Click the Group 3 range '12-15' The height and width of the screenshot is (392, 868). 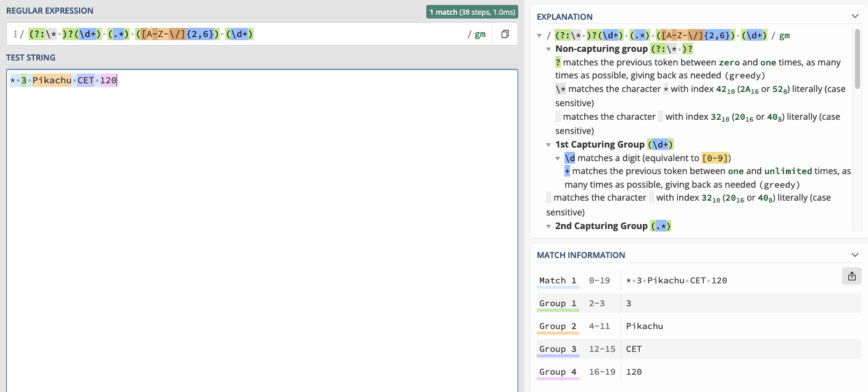click(602, 349)
